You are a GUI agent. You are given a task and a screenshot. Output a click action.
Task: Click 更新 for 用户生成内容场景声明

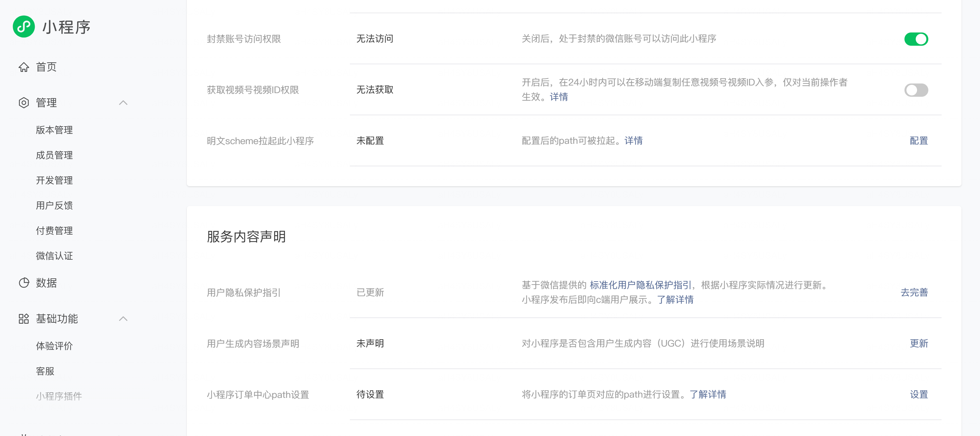[918, 343]
